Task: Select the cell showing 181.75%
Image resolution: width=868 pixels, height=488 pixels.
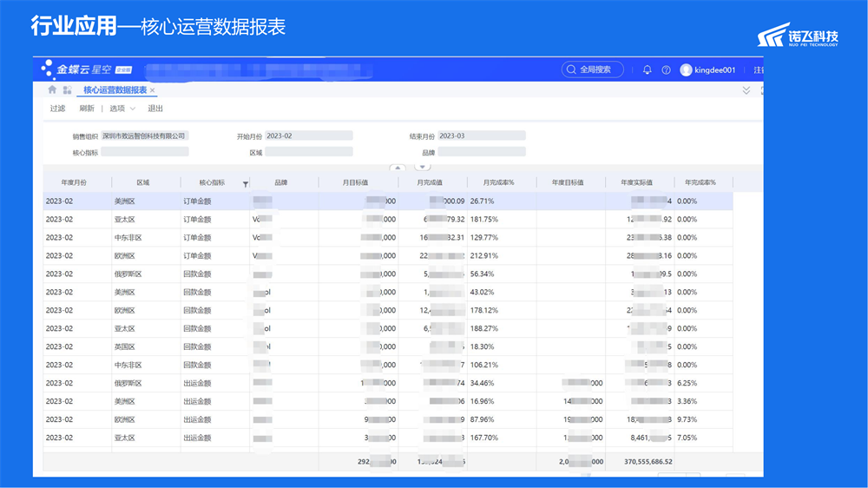Action: click(x=502, y=220)
